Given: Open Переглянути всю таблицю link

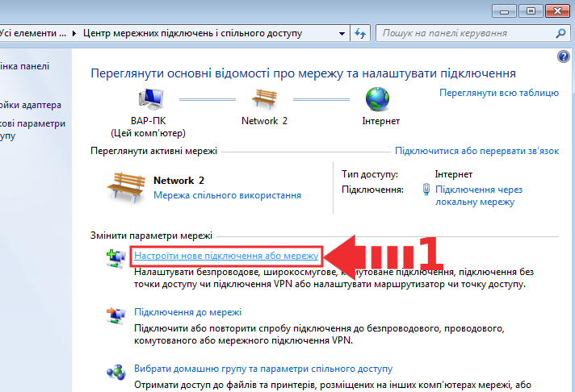Looking at the screenshot, I should pos(499,93).
